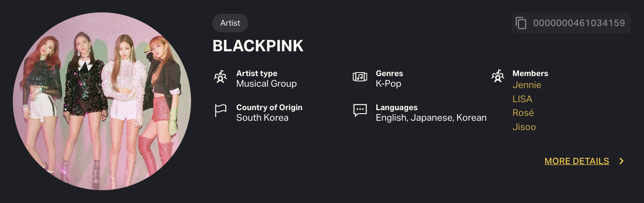Open member Rosé's profile
644x203 pixels.
pyautogui.click(x=523, y=113)
